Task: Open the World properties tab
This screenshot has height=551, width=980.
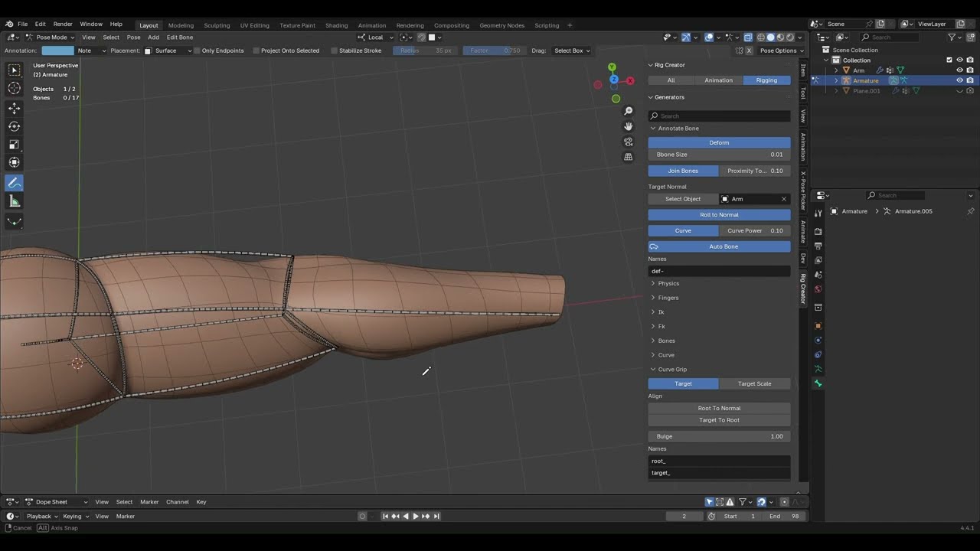Action: point(818,289)
